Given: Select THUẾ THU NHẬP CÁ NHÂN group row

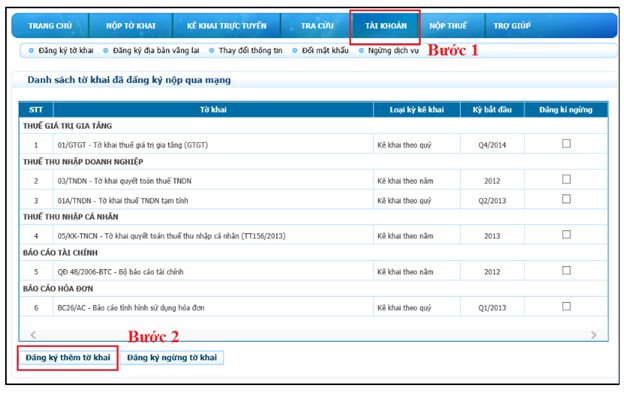Looking at the screenshot, I should [x=313, y=217].
